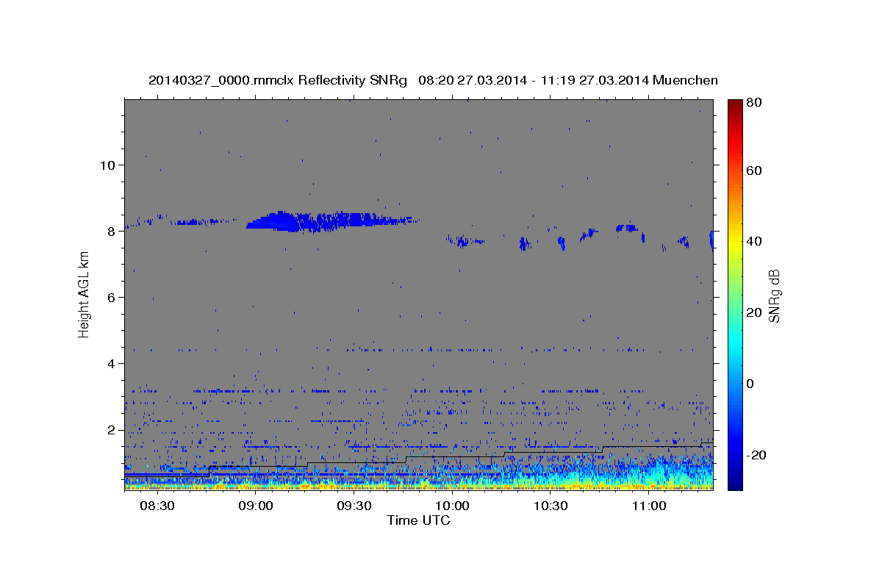
Task: Click the 10:30 time tick label
Action: 551,506
